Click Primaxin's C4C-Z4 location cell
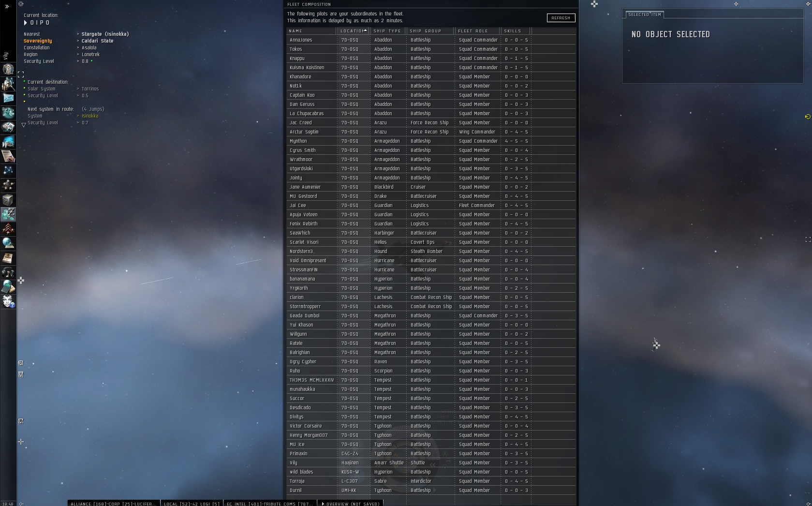Screen dimensions: 812x506 tap(354, 454)
